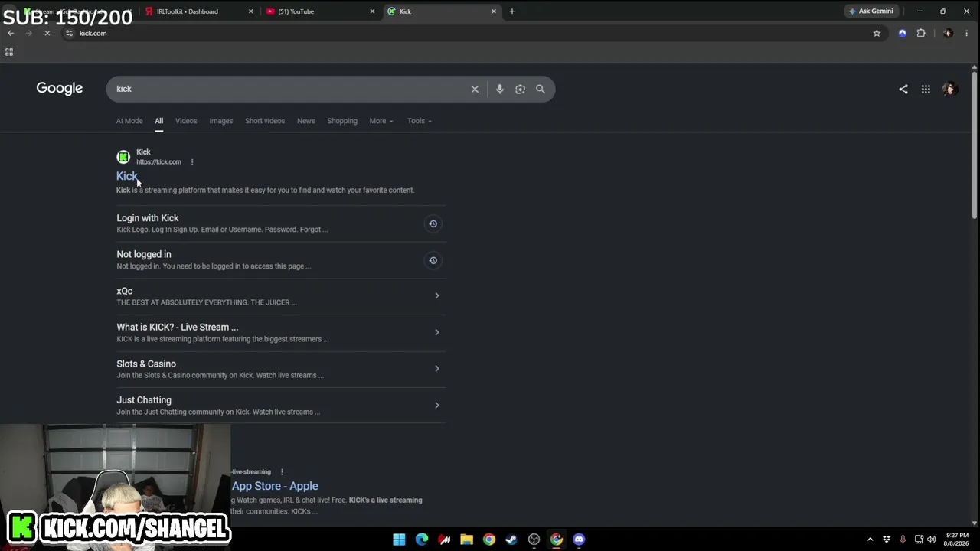The height and width of the screenshot is (551, 980).
Task: Open Discord from the taskbar
Action: 579,540
